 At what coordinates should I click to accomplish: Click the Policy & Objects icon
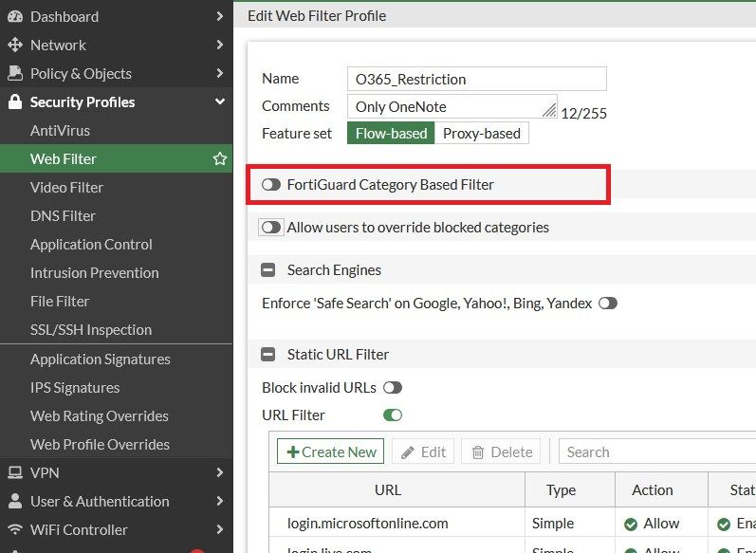[15, 73]
